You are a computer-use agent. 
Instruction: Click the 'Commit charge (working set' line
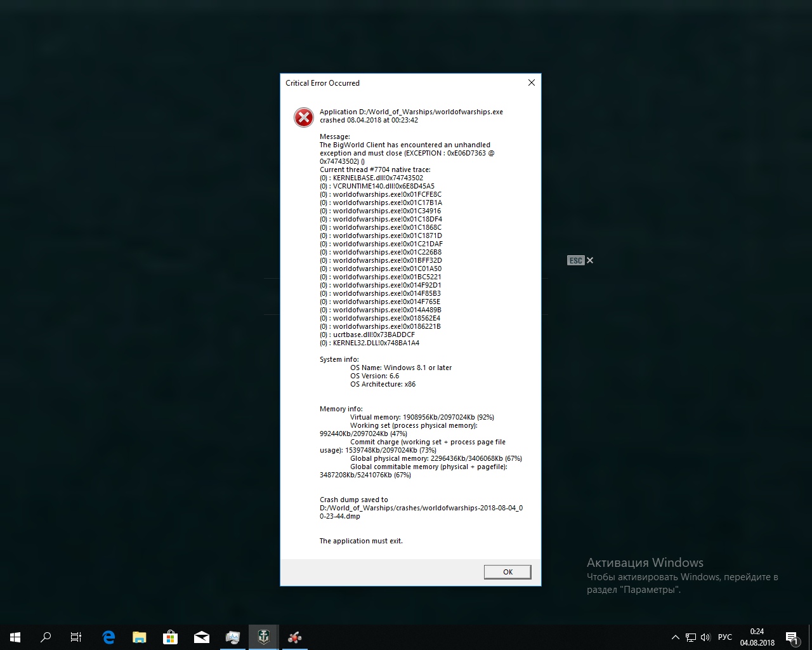click(428, 442)
